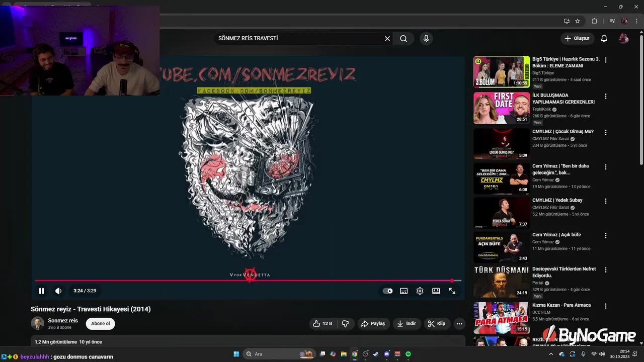Screen dimensions: 644x362
Task: Open options for Big5 Türkiye video
Action: (x=606, y=60)
